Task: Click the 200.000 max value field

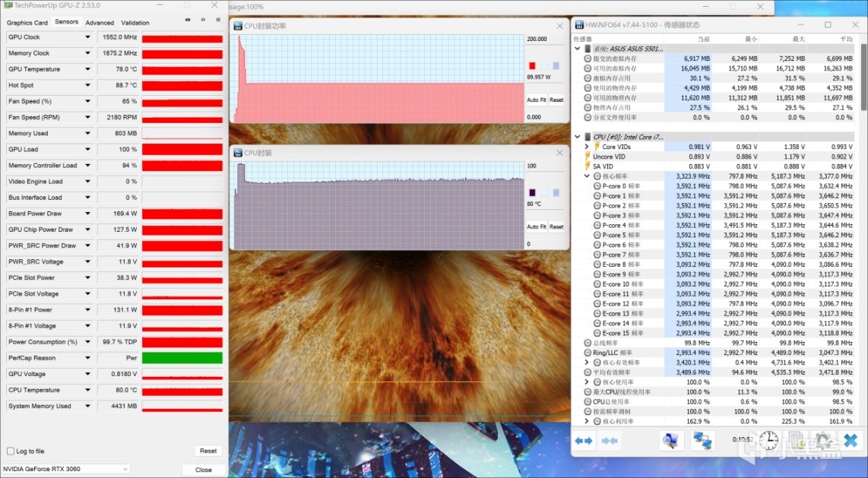Action: pos(544,40)
